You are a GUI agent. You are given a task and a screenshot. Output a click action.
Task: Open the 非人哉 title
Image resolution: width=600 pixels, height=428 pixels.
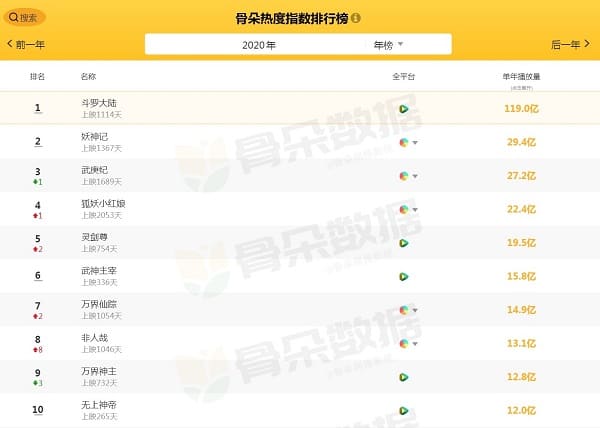pyautogui.click(x=95, y=338)
